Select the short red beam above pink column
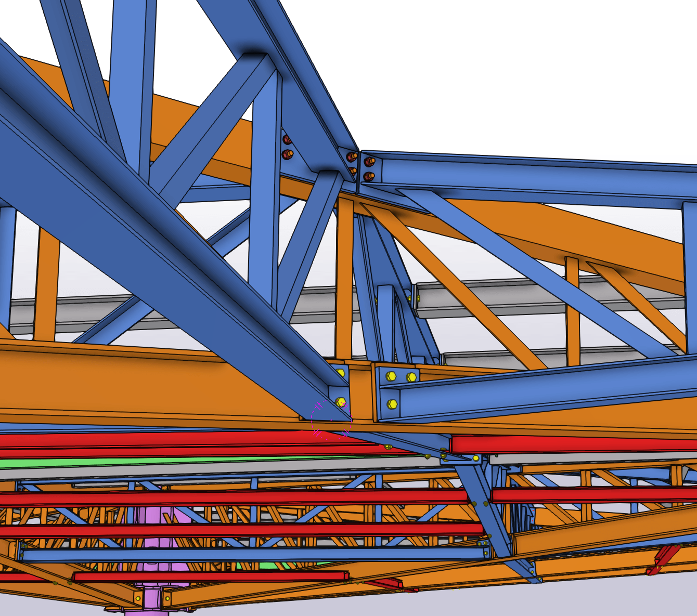This screenshot has width=697, height=616. (x=208, y=576)
